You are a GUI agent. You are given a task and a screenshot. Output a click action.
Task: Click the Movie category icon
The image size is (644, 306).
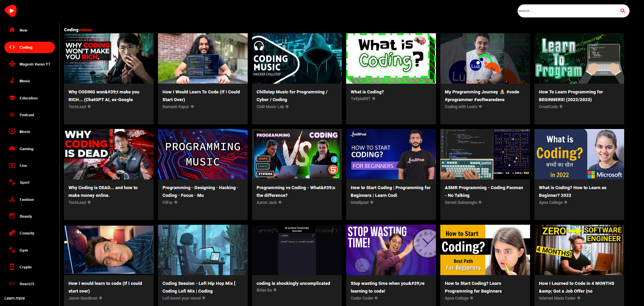(12, 132)
